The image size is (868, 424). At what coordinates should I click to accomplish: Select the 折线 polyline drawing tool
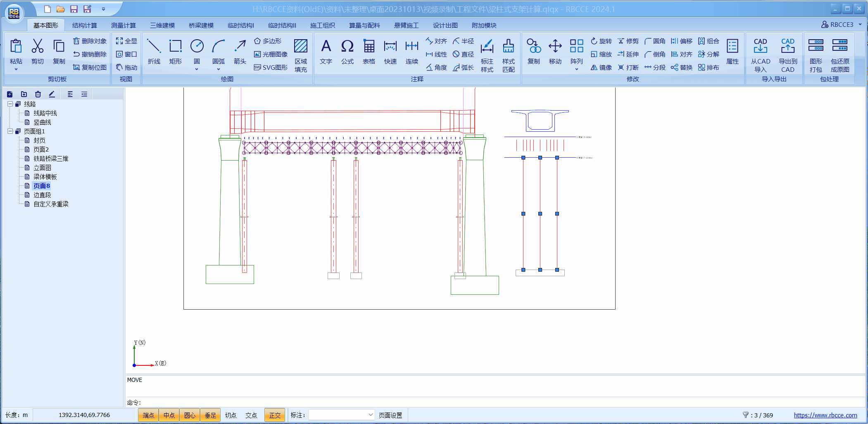tap(154, 52)
